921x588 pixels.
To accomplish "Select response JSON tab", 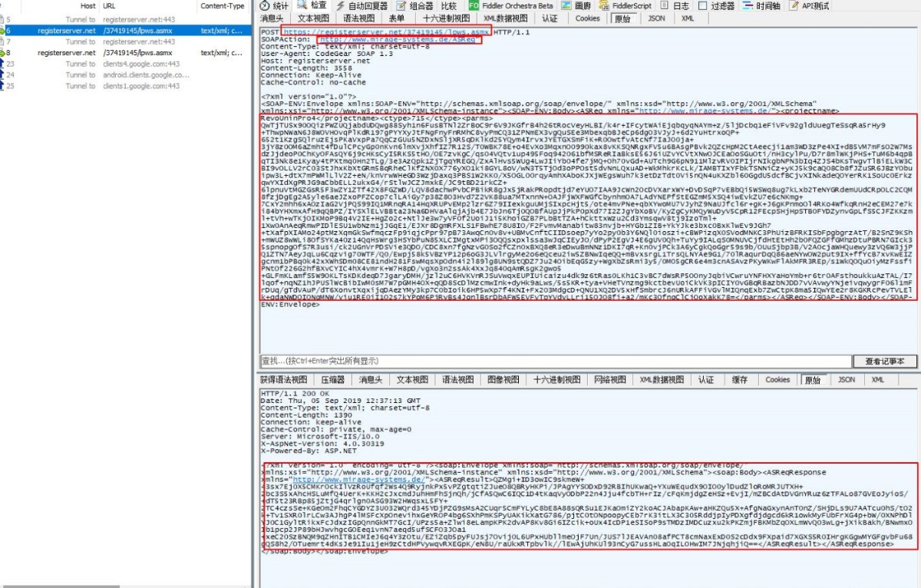I will pos(847,380).
